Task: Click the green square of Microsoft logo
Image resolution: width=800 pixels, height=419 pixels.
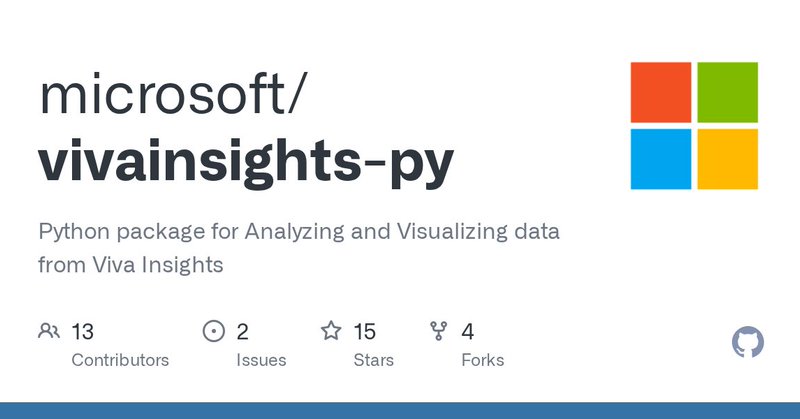Action: [727, 92]
